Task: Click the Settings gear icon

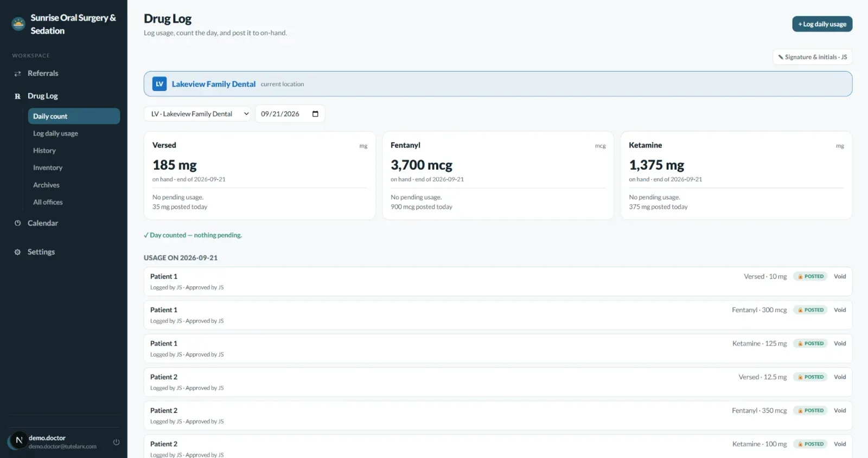Action: click(x=17, y=252)
